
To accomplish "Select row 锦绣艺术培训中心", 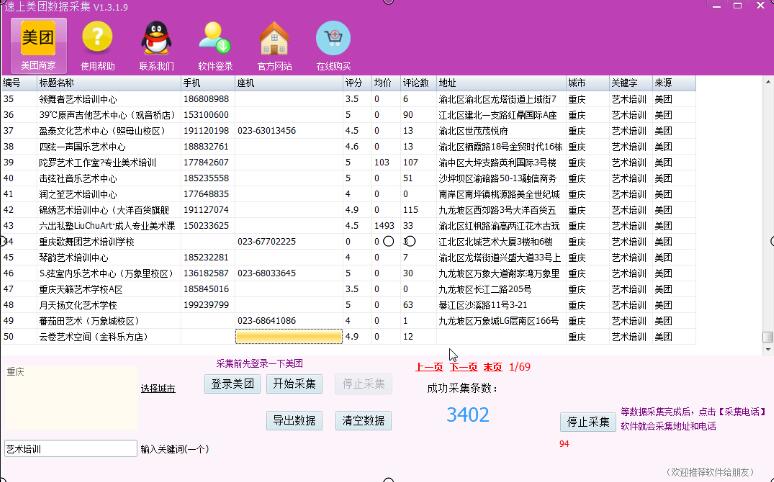I will click(348, 210).
